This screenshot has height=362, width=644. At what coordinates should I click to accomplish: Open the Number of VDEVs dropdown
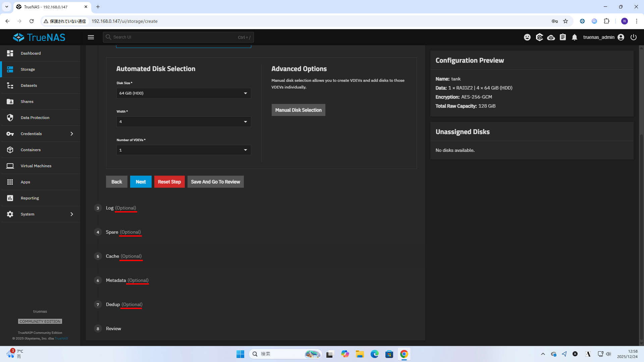pyautogui.click(x=183, y=150)
